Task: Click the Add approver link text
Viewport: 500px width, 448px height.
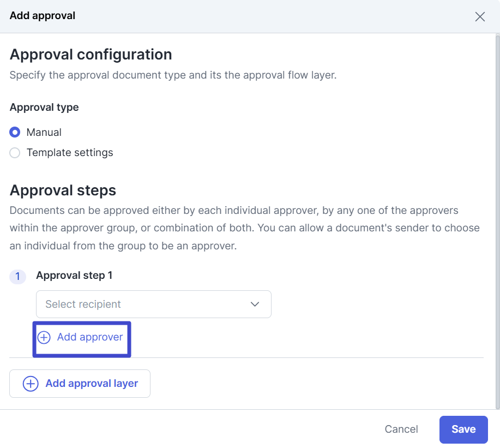Action: (x=90, y=337)
